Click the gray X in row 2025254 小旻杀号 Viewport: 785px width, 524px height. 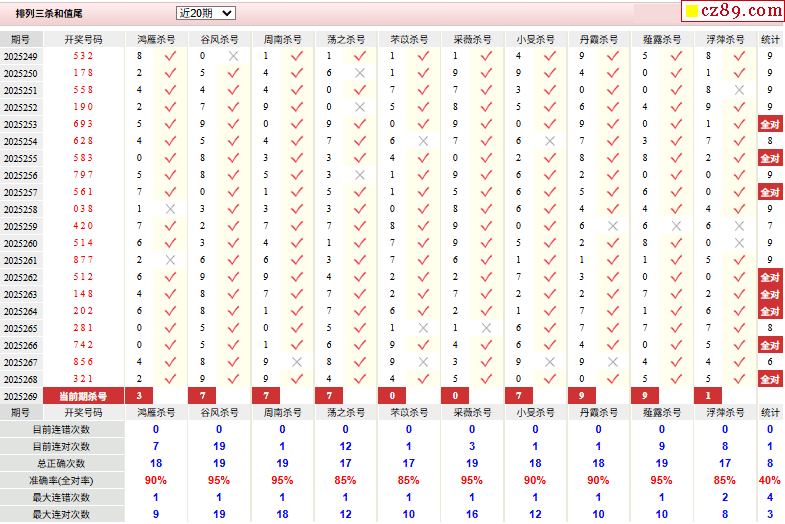click(x=550, y=141)
